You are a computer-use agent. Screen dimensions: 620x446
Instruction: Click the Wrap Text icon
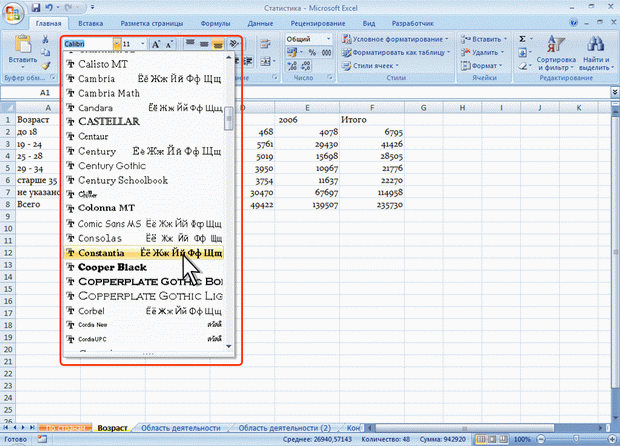pyautogui.click(x=265, y=44)
